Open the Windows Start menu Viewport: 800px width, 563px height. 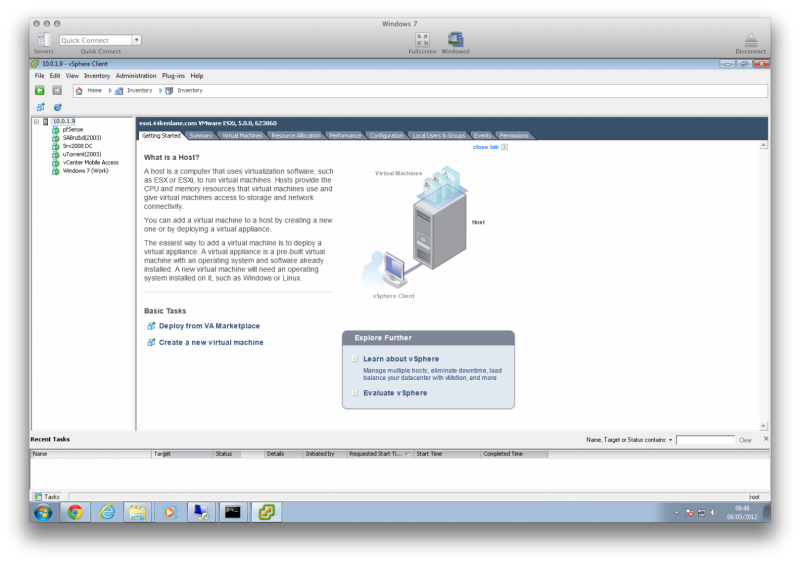(x=43, y=512)
